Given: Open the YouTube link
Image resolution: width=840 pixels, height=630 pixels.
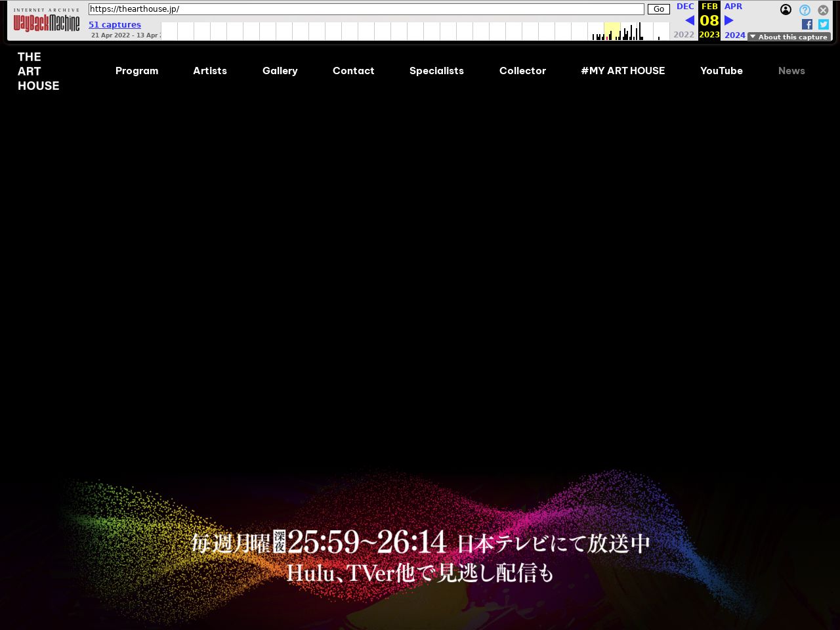Looking at the screenshot, I should [x=721, y=71].
